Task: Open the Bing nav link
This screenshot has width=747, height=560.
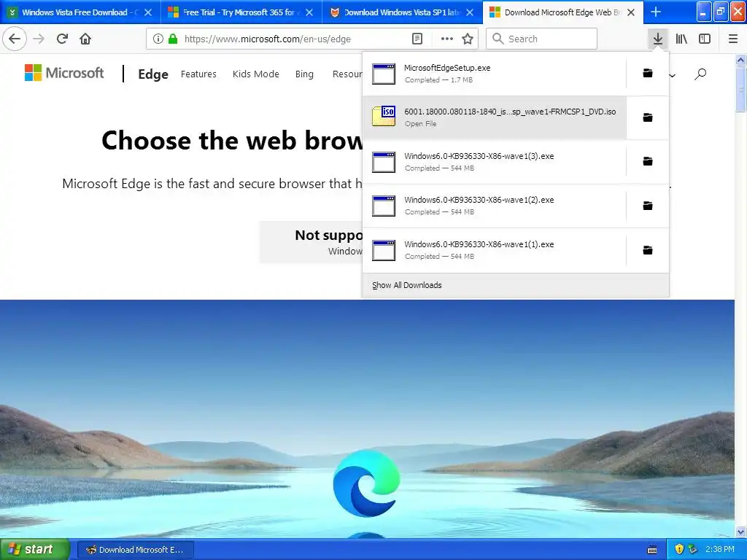Action: tap(304, 74)
